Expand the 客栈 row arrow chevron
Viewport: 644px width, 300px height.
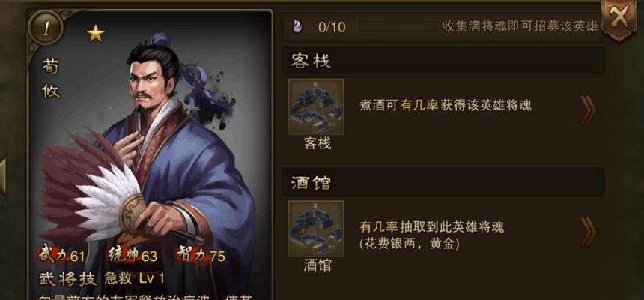coord(588,110)
